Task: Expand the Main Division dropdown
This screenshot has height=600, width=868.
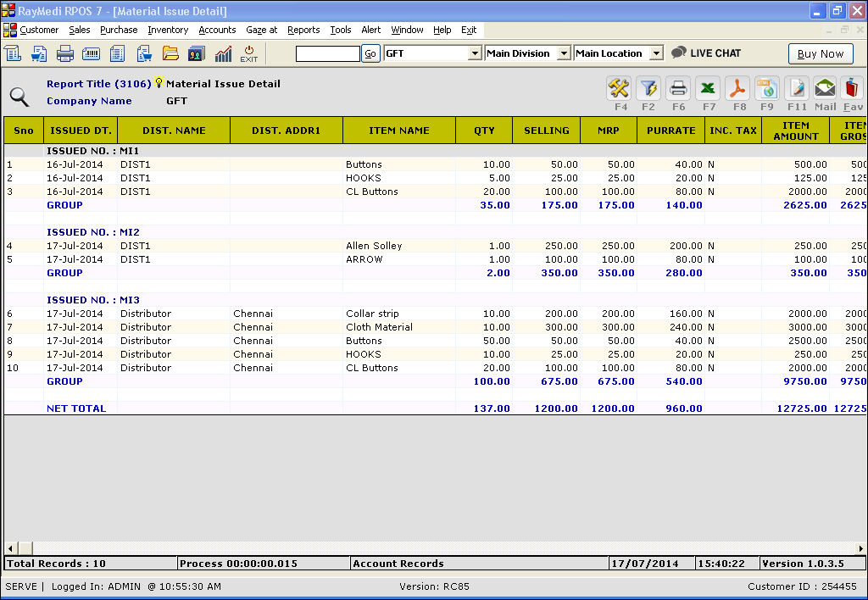Action: [564, 53]
